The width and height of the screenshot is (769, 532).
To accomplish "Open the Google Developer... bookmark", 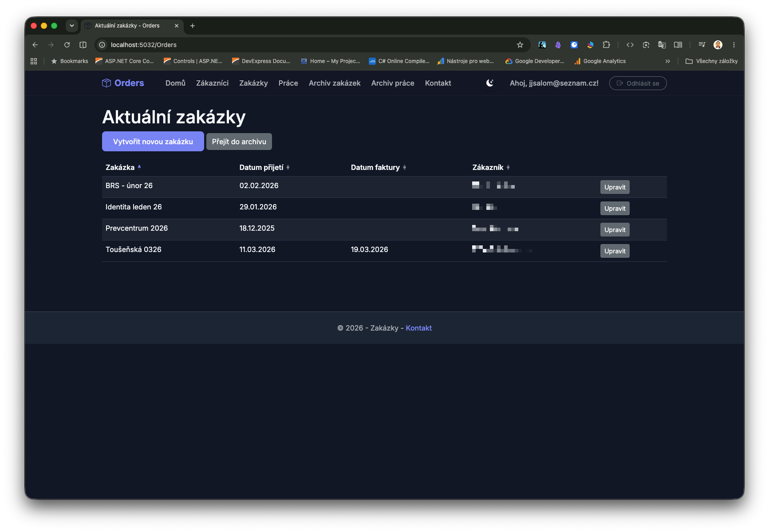I will pyautogui.click(x=535, y=61).
